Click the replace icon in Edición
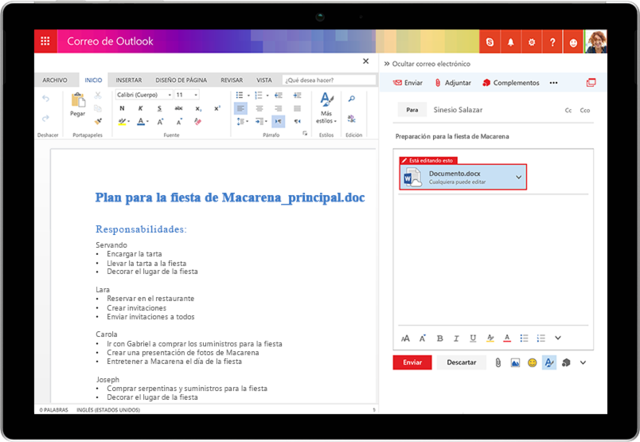Screen dimensions: 640x442 (352, 119)
